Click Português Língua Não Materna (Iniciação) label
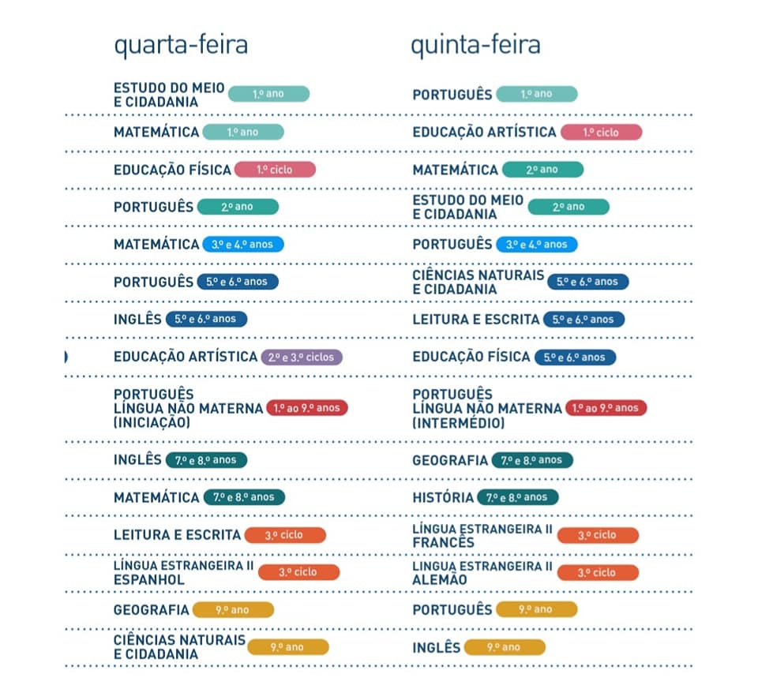 point(188,408)
